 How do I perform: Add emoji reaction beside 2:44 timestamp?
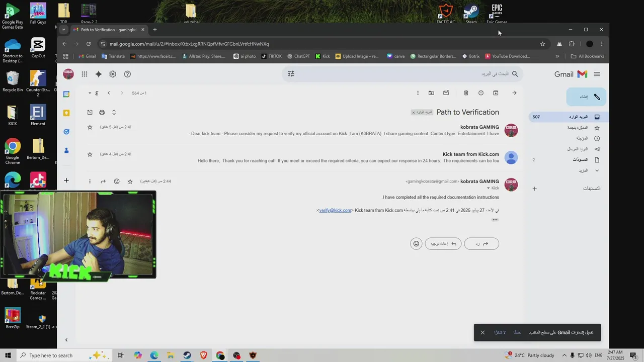(117, 182)
